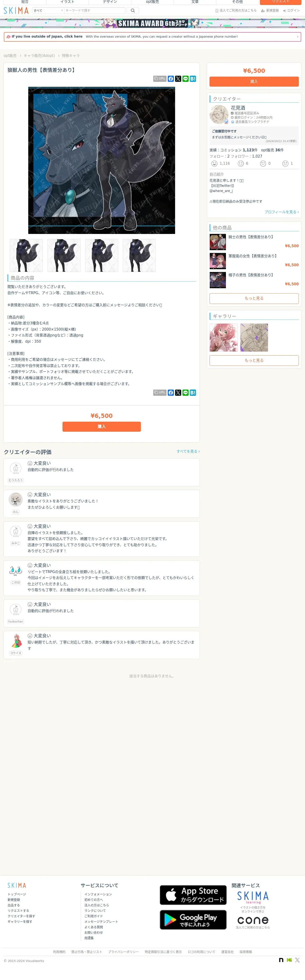305x980 pixels.
Task: Share on X using top share icon
Action: coord(178,79)
